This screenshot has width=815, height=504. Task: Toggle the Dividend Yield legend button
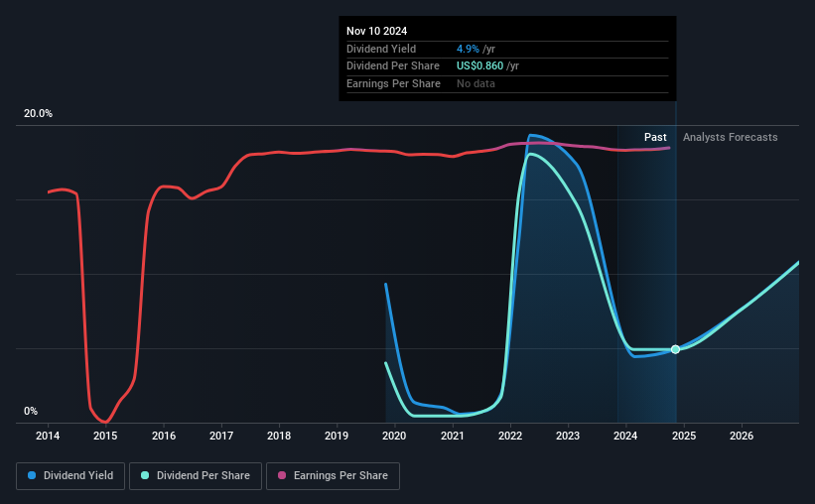tap(70, 476)
